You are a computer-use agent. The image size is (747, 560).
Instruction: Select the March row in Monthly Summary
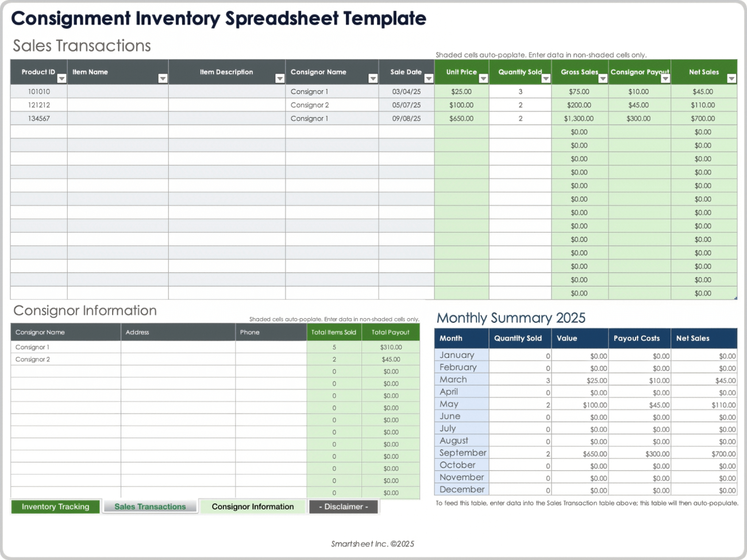pyautogui.click(x=453, y=380)
